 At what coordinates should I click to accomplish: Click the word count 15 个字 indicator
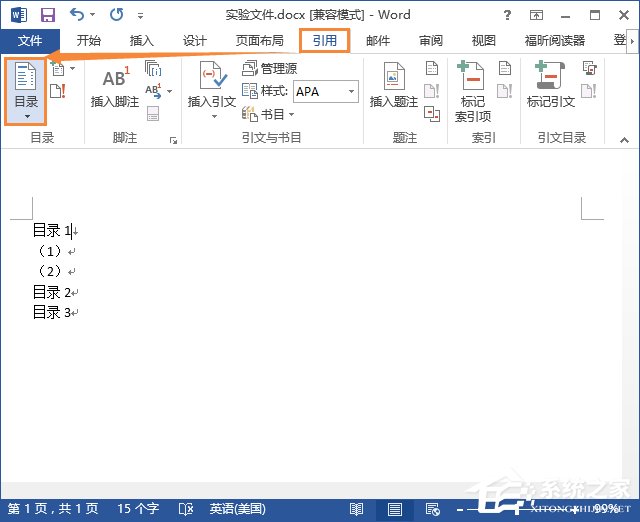tap(137, 509)
